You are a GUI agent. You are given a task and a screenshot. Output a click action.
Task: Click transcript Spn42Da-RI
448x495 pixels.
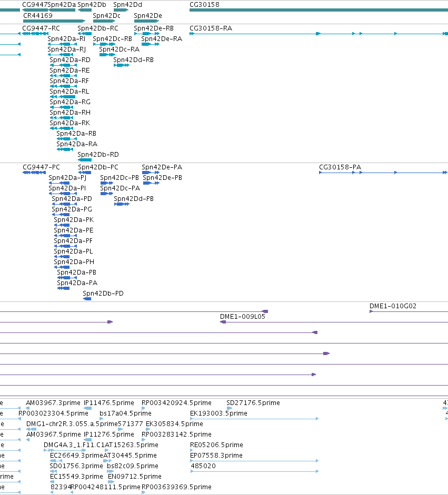pos(66,39)
